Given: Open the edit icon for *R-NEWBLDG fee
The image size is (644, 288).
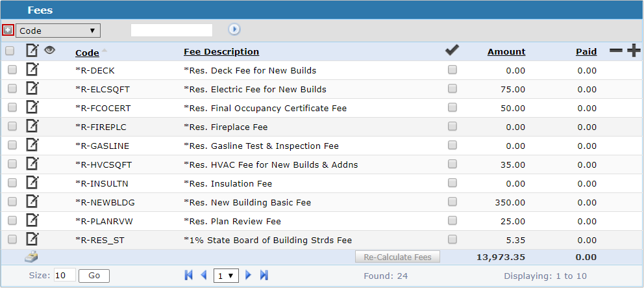Looking at the screenshot, I should pos(32,202).
